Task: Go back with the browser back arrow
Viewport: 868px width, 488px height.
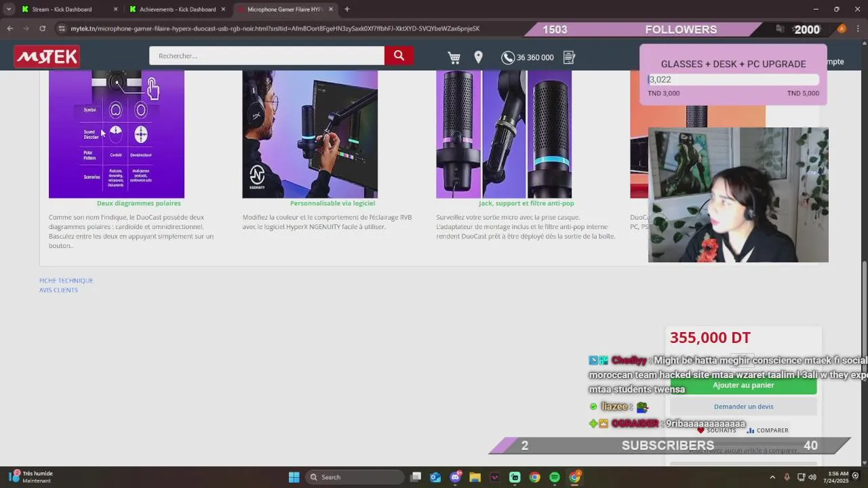Action: pos(9,28)
